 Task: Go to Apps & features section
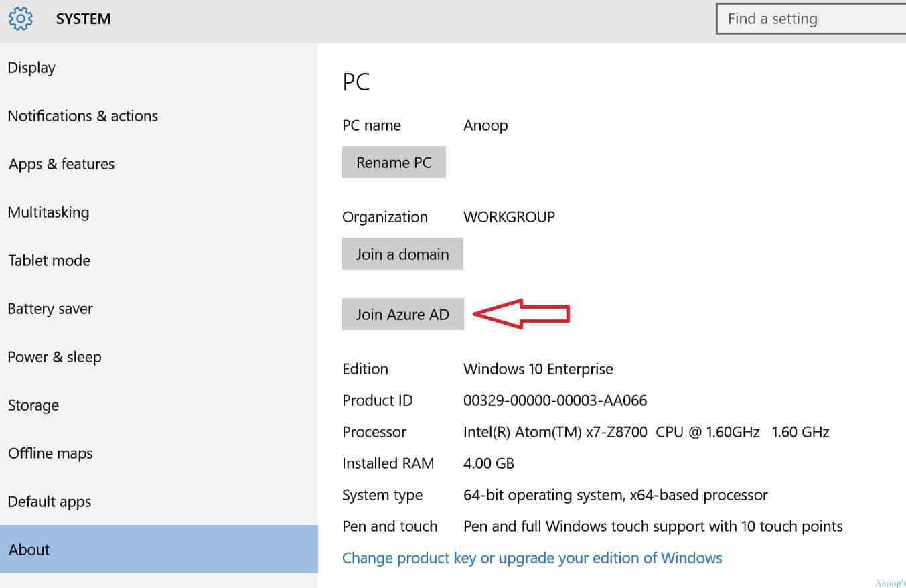(159, 164)
